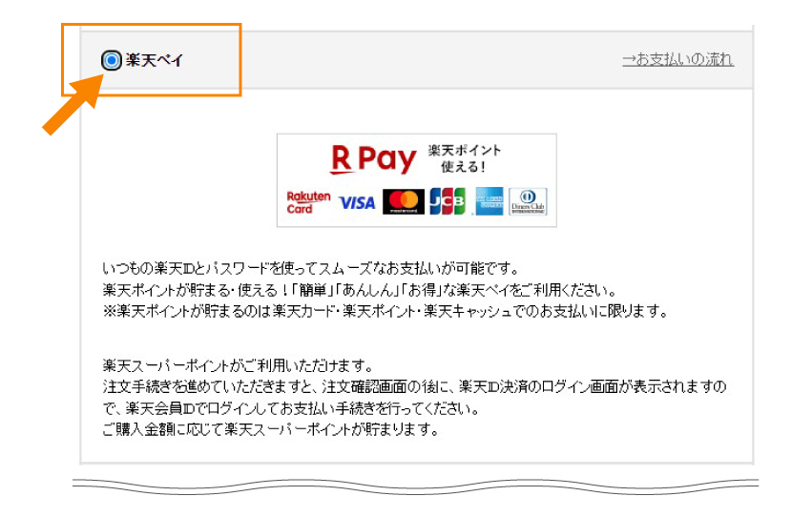Click the 楽天ポイント使える! banner text
This screenshot has width=812, height=517.
464,158
